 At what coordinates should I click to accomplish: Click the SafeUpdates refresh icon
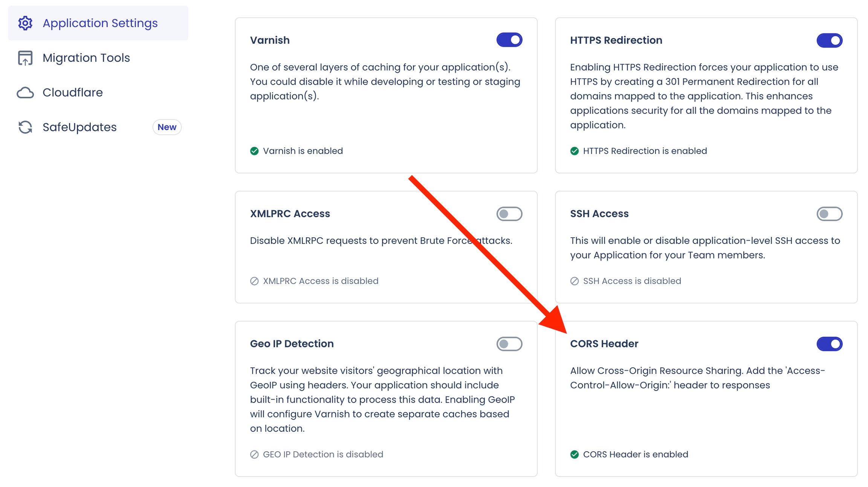tap(25, 127)
